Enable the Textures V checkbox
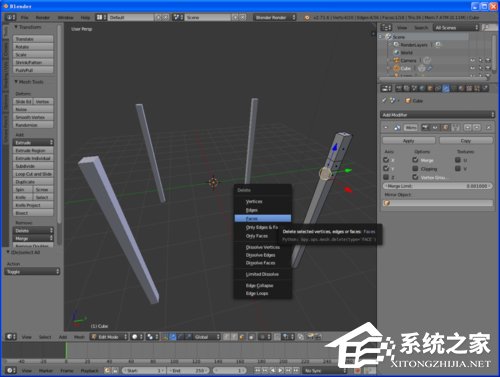Image resolution: width=500 pixels, height=377 pixels. coord(458,168)
